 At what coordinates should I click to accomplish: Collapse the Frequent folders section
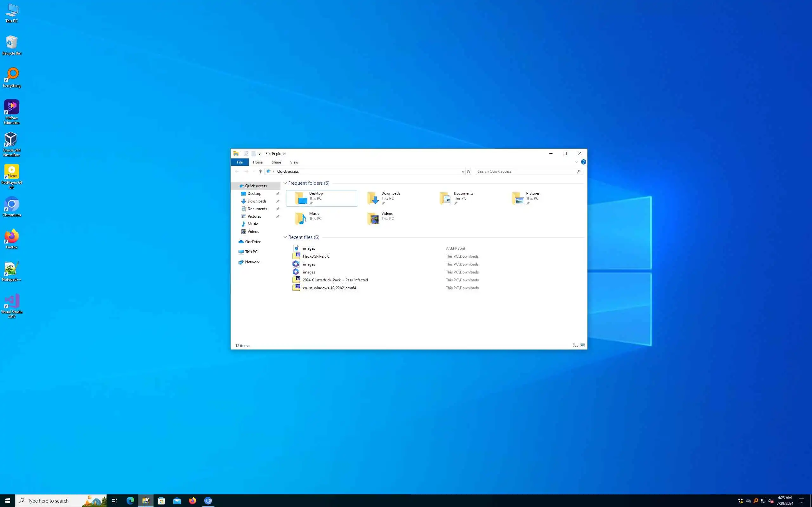(x=285, y=183)
